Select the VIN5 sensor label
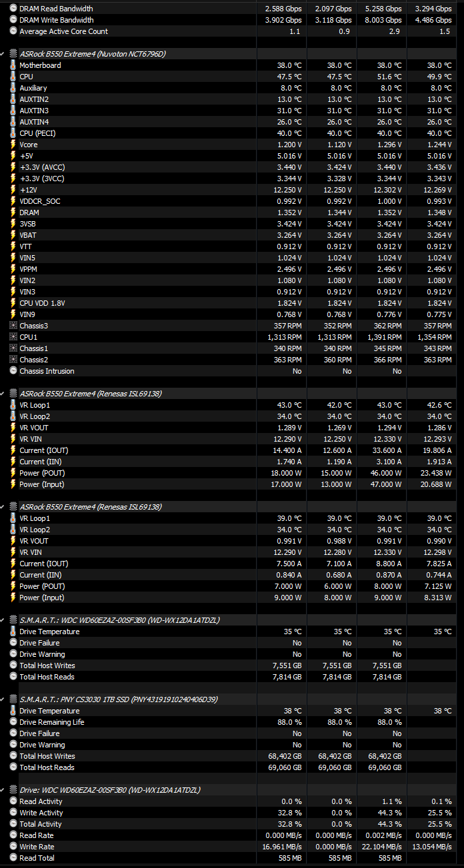This screenshot has width=464, height=868. [27, 258]
